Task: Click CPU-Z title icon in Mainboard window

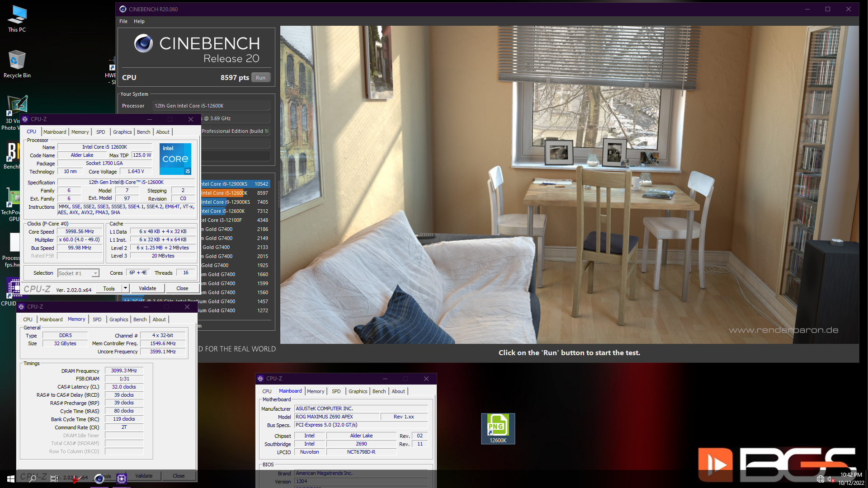Action: [x=260, y=379]
